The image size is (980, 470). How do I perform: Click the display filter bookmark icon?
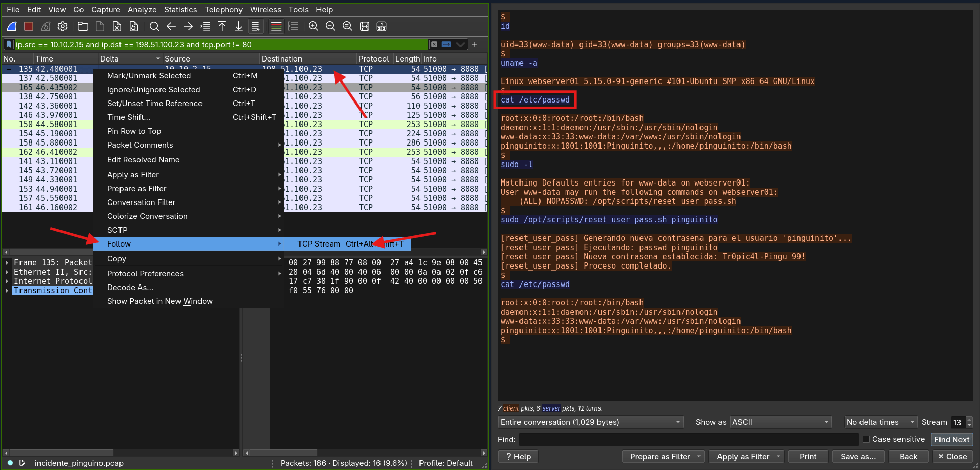pos(9,44)
